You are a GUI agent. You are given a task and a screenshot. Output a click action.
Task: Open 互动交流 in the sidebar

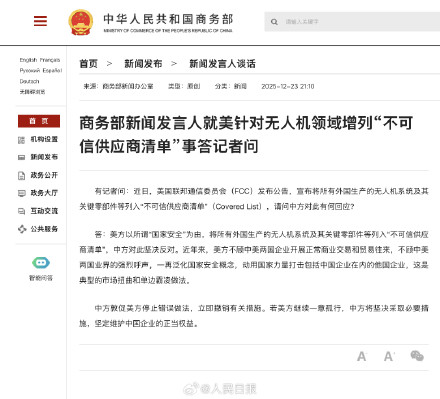[x=44, y=211]
